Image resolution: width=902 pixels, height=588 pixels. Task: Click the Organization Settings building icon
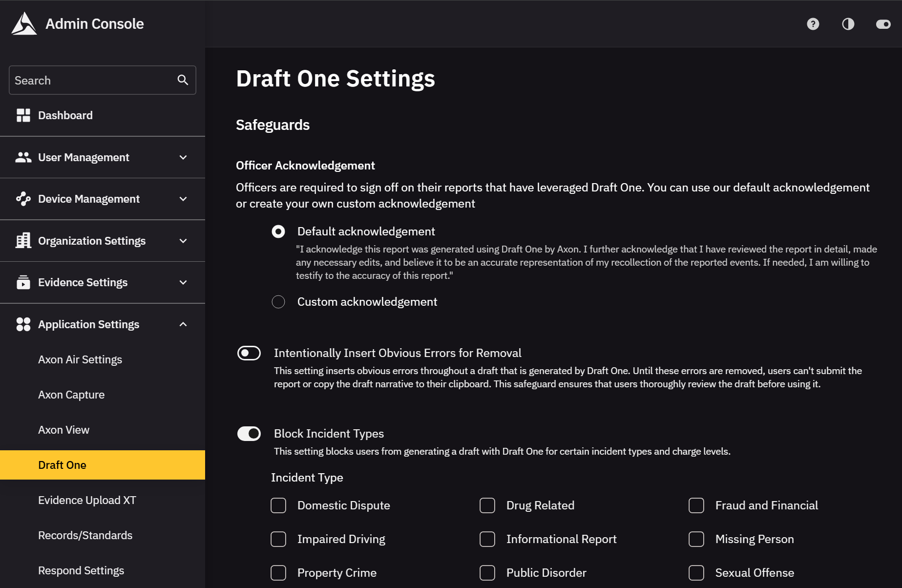pos(23,241)
